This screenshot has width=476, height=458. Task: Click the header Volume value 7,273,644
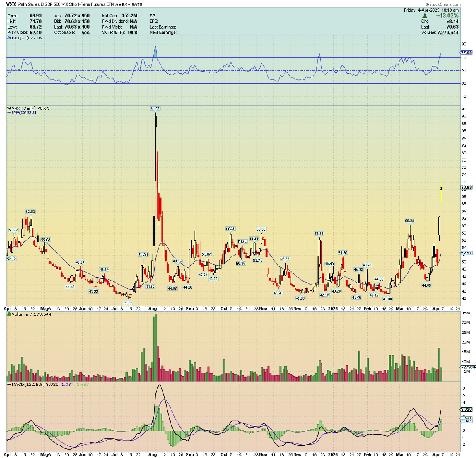447,33
